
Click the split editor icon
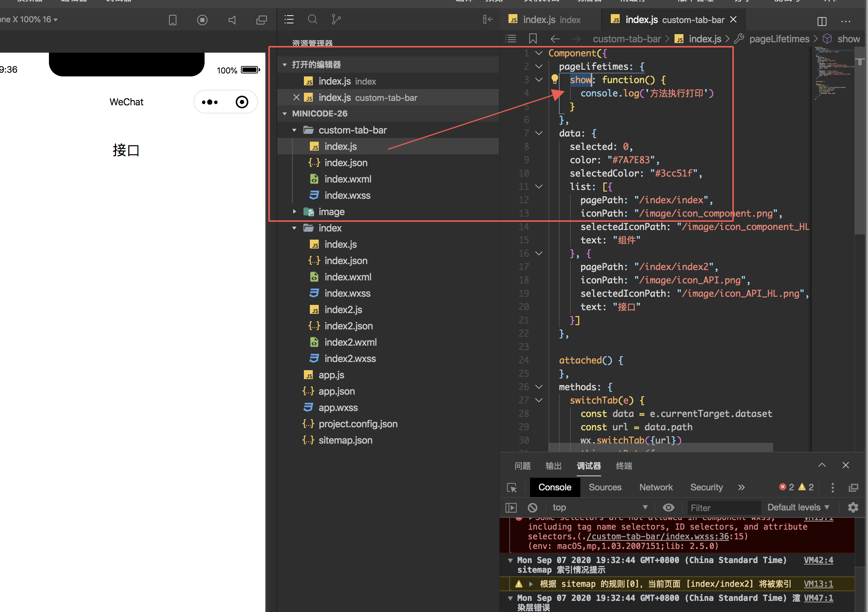822,21
